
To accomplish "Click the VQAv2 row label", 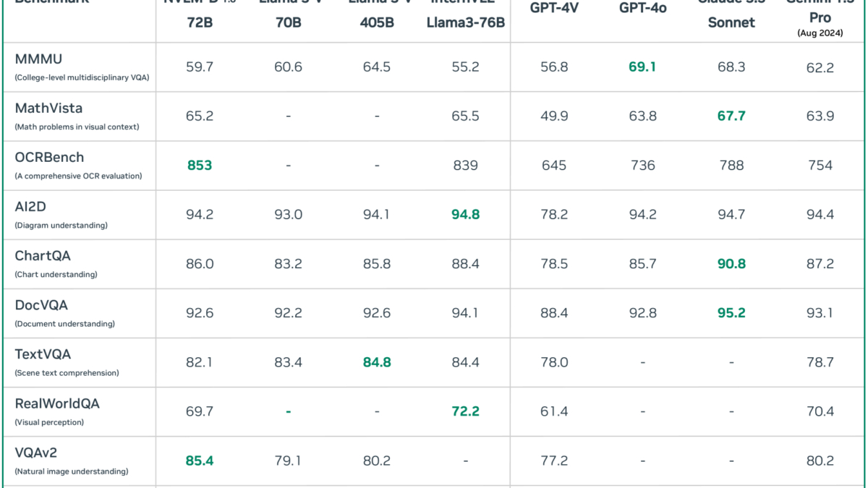I will [35, 453].
